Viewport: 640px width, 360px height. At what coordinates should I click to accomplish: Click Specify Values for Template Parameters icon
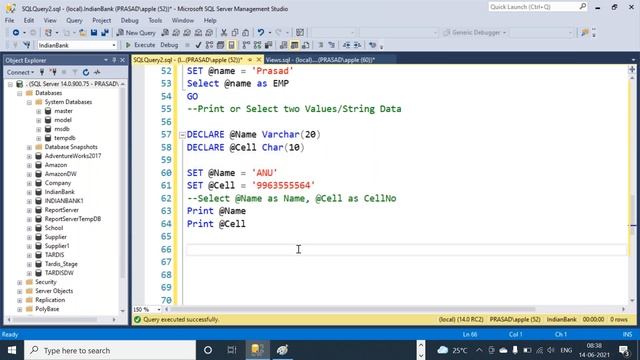point(372,45)
